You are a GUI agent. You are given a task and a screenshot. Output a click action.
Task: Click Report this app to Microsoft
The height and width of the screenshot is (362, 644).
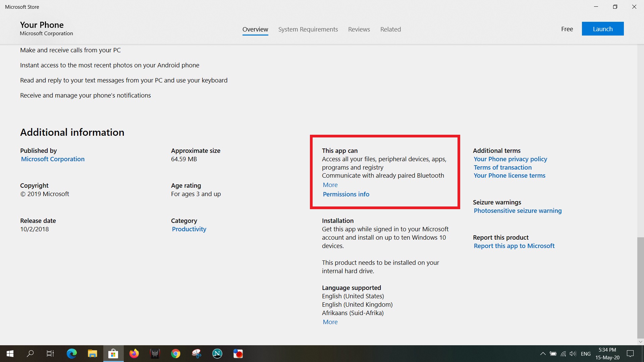point(514,246)
